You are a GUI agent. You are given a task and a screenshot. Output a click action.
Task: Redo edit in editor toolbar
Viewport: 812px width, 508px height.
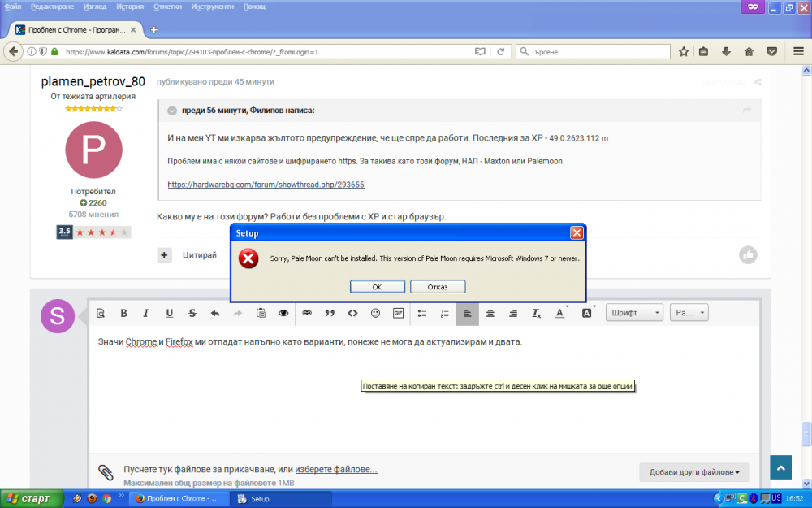[238, 313]
